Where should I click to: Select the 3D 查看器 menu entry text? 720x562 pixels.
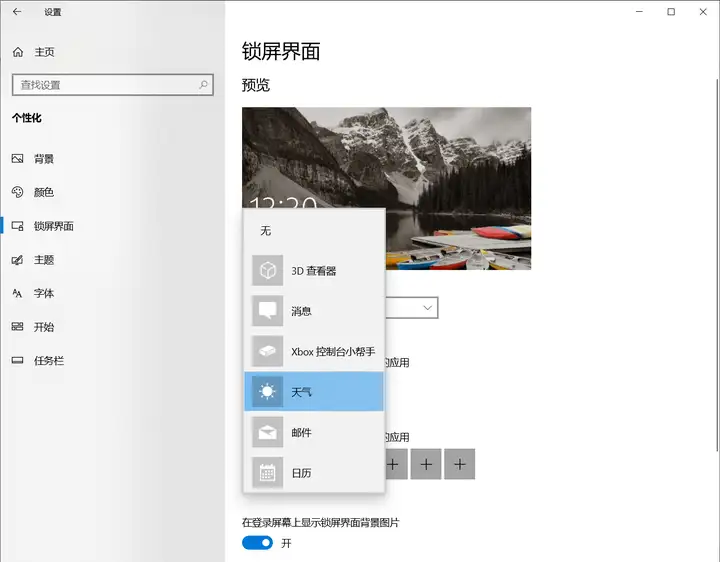(314, 271)
